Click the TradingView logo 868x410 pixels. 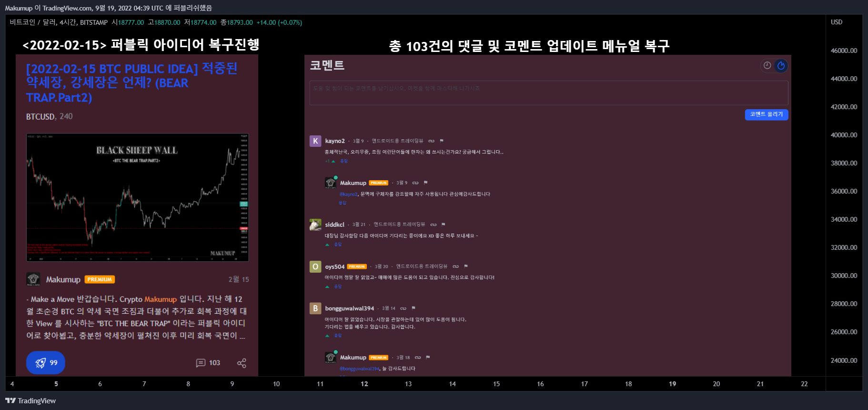tap(30, 401)
